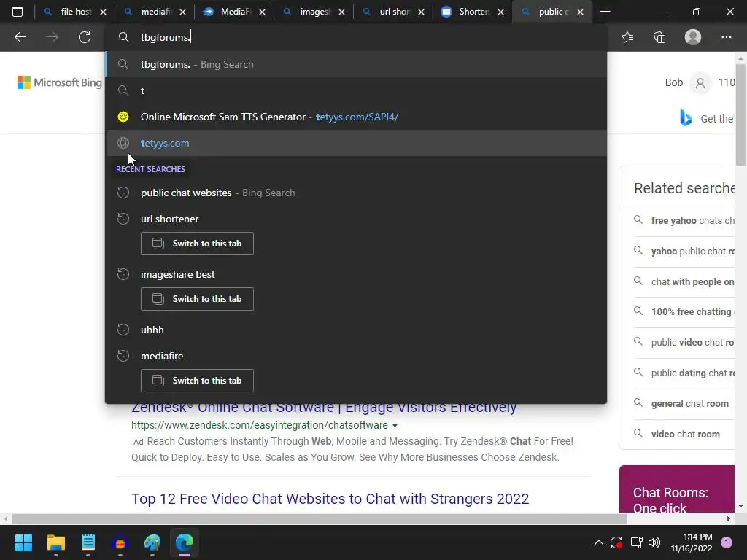Choose the tetyys.com suggestion
The height and width of the screenshot is (560, 747).
pos(356,143)
